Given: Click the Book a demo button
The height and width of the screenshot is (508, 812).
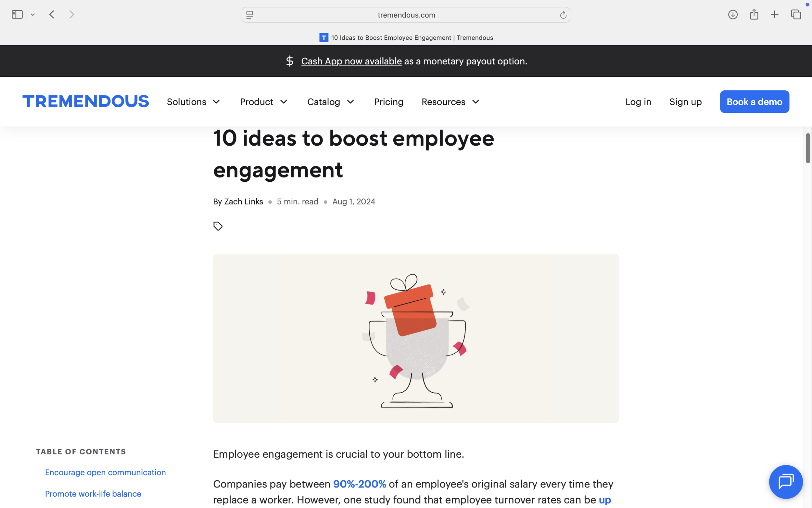Looking at the screenshot, I should click(754, 102).
